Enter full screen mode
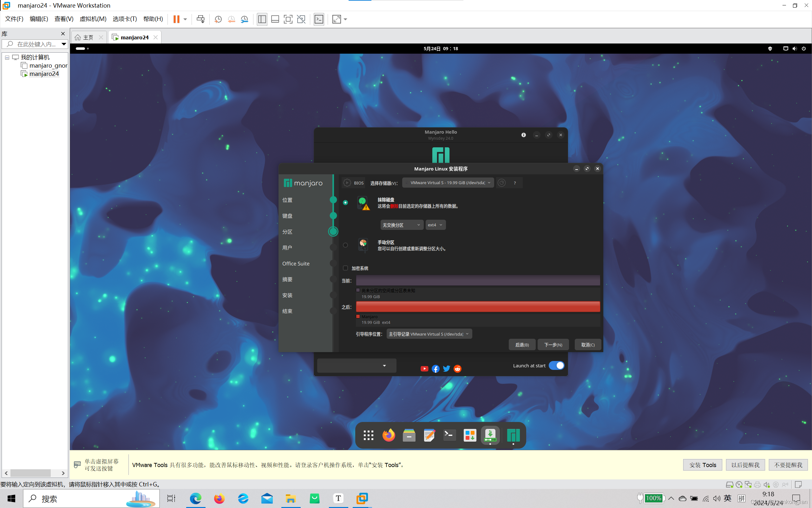Screen dimensions: 812x508 click(x=288, y=19)
